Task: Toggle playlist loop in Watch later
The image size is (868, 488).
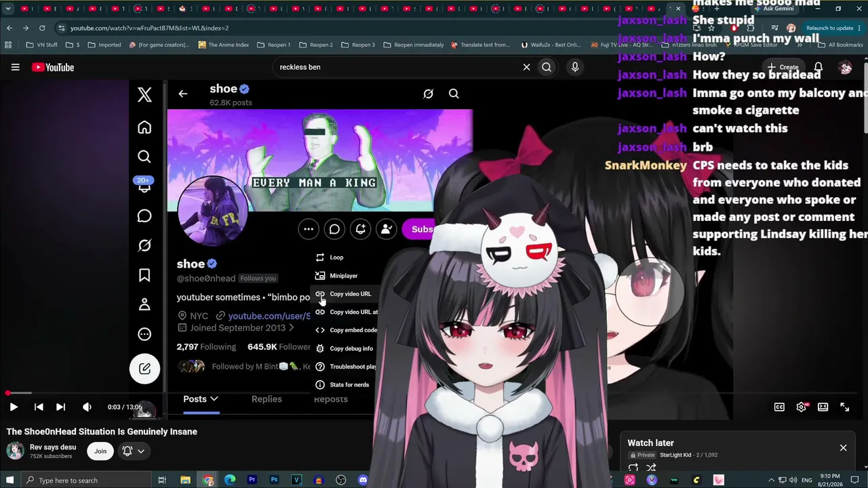Action: pyautogui.click(x=633, y=468)
